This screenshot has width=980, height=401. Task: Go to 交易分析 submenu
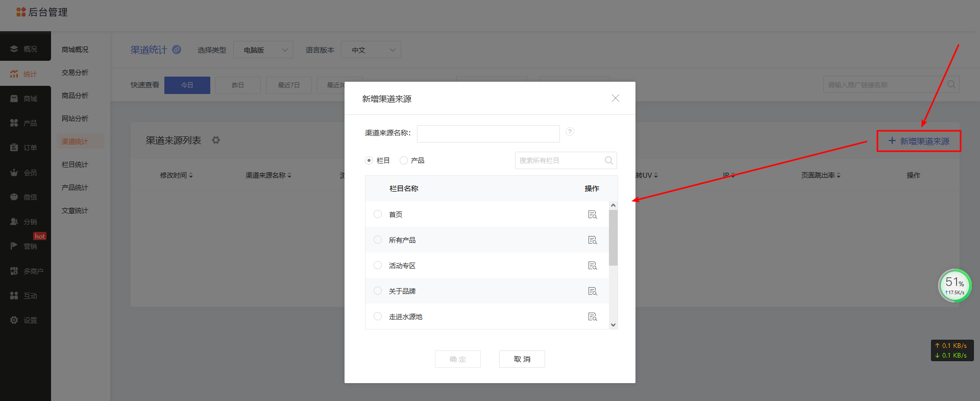pos(75,73)
